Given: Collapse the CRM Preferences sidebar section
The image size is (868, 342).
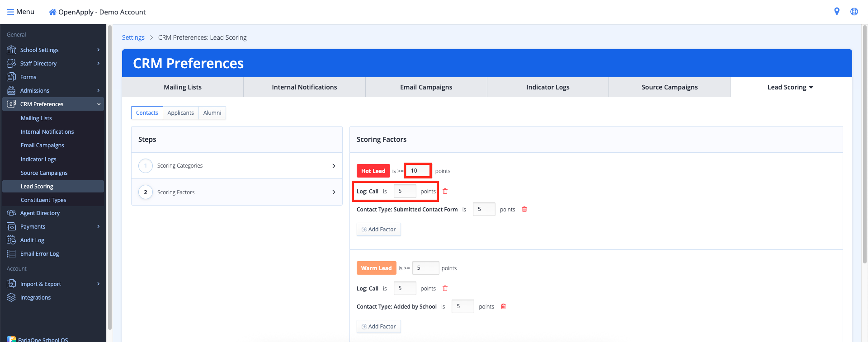Looking at the screenshot, I should tap(99, 104).
